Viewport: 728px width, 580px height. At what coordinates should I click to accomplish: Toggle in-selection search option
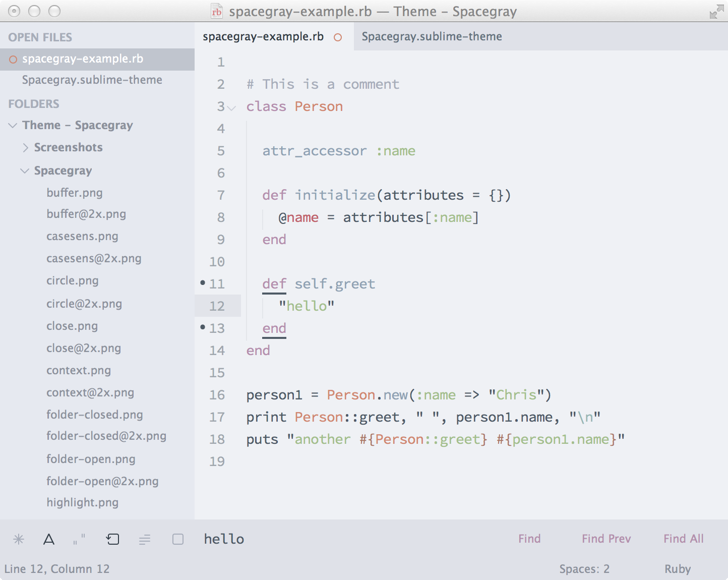coord(145,540)
